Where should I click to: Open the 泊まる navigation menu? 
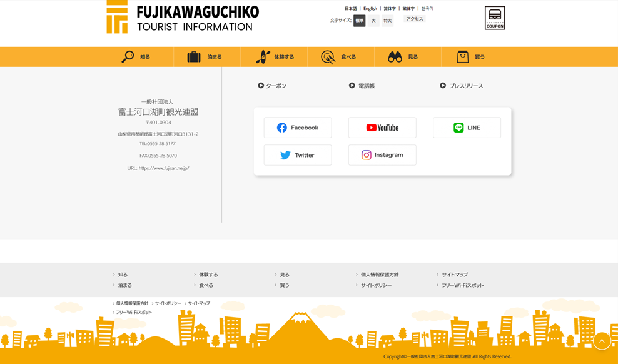[205, 57]
